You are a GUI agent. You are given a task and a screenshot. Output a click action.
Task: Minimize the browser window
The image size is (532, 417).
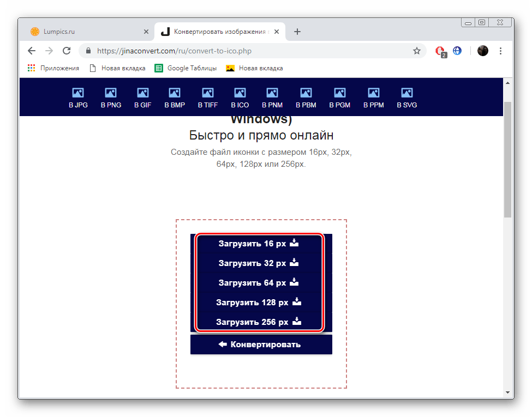point(468,23)
